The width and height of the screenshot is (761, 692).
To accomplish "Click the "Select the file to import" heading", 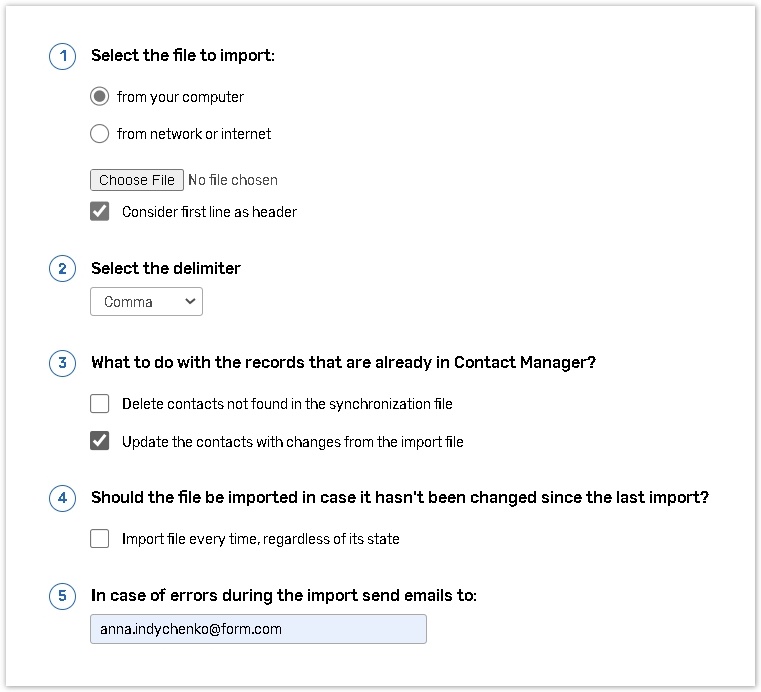I will coord(182,56).
